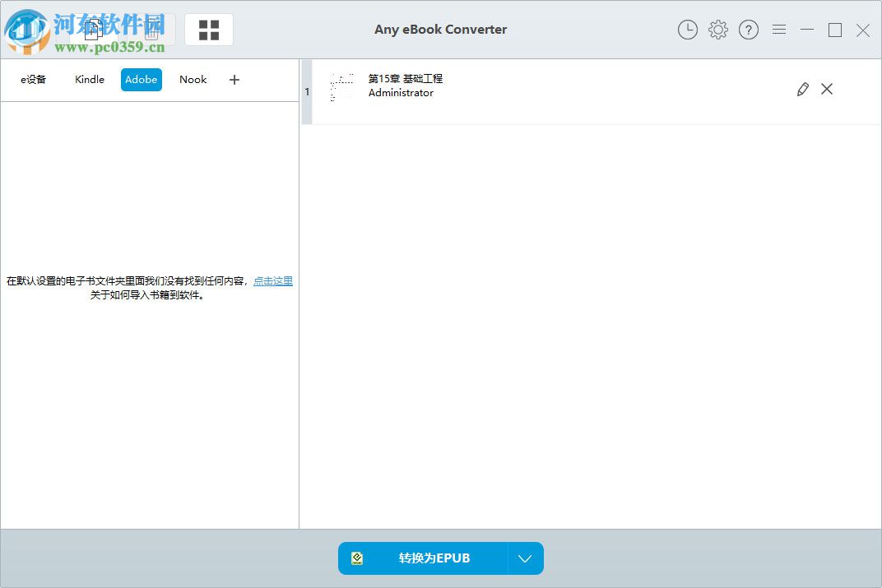Maximize the Any eBook Converter window
The width and height of the screenshot is (882, 588).
[835, 30]
